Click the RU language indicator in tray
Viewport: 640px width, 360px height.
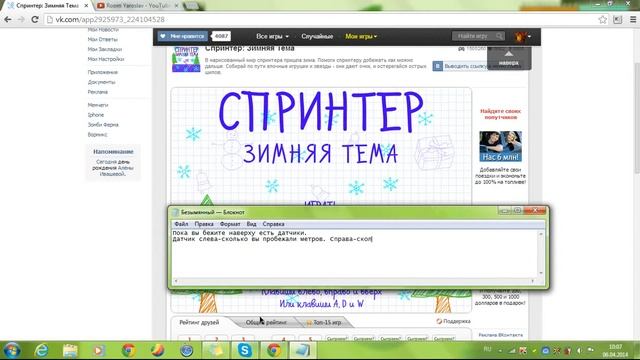pos(487,349)
